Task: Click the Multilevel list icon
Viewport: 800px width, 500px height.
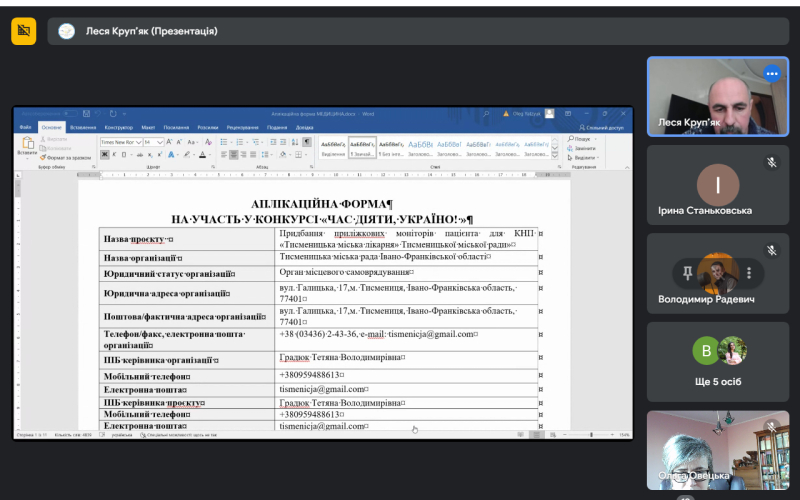Action: pyautogui.click(x=256, y=142)
